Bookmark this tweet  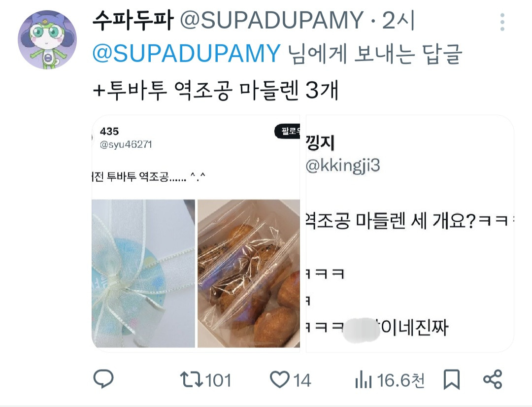pyautogui.click(x=452, y=379)
